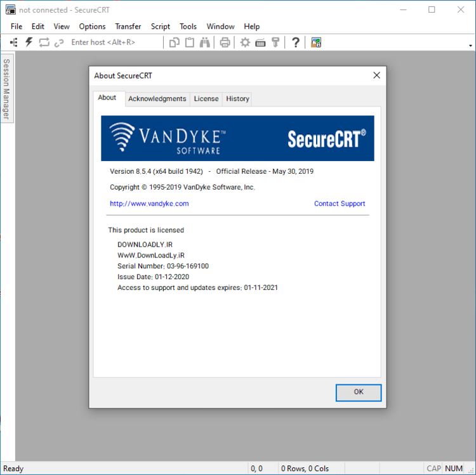Viewport: 476px width, 475px height.
Task: Click the rightmost picture toolbar icon
Action: click(x=316, y=42)
